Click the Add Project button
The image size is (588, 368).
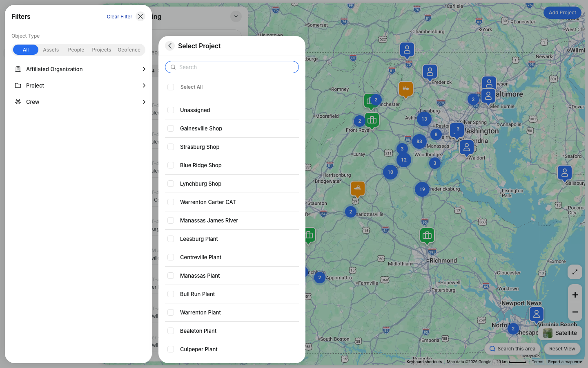point(562,13)
